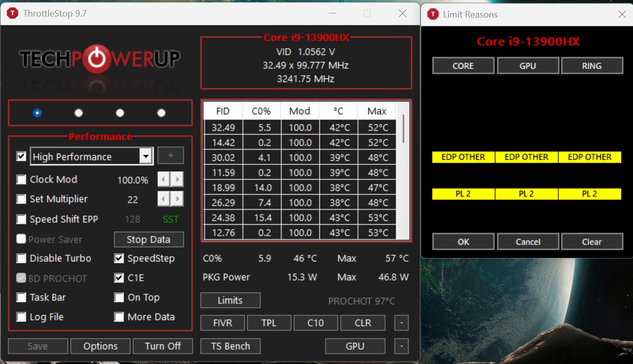
Task: Click the Stop Data button
Action: point(148,239)
